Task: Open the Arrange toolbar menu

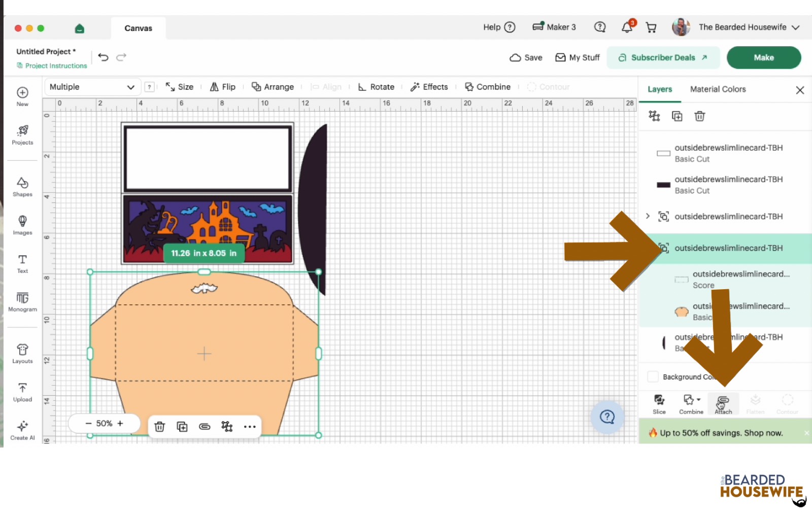Action: click(x=273, y=87)
